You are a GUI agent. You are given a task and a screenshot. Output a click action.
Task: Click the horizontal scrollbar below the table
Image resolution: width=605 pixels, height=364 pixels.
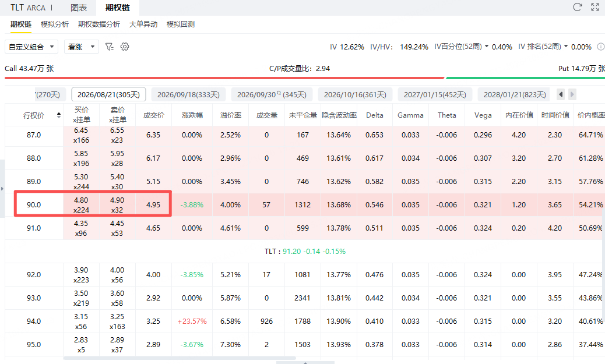180,358
